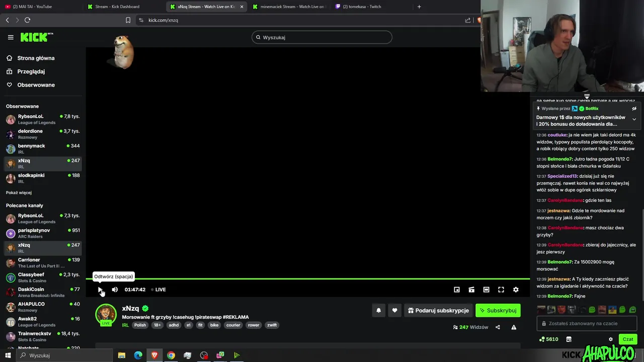Click the courier tag chip
644x362 pixels.
[x=233, y=325]
